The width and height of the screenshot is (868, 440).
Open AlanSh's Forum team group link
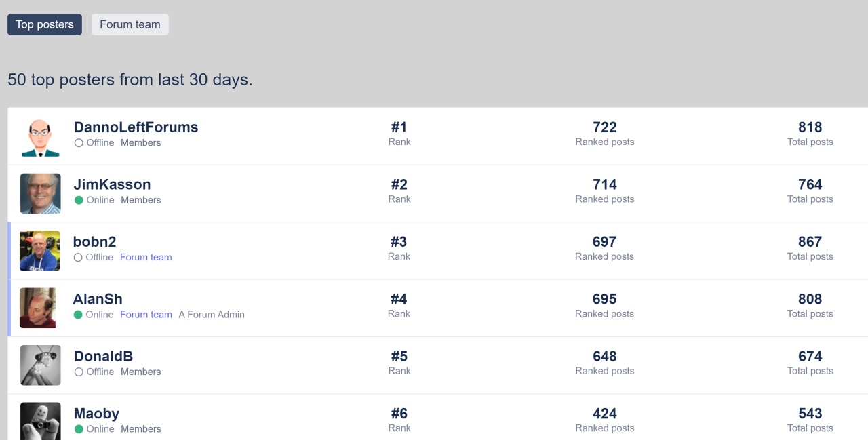click(146, 315)
